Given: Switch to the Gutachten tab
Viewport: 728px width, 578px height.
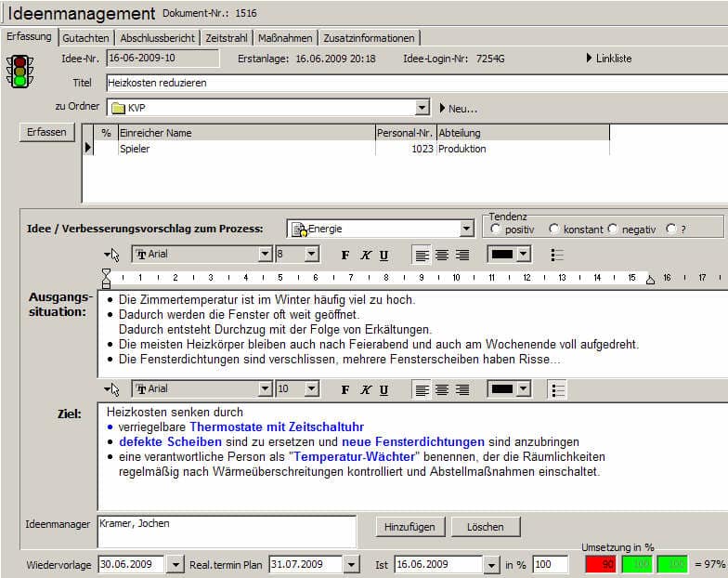Looking at the screenshot, I should (x=86, y=38).
